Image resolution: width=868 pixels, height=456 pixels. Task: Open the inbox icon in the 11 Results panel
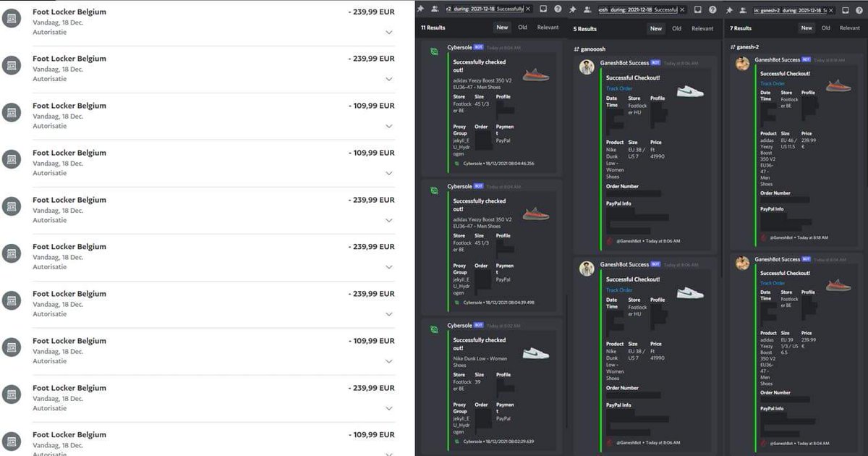click(543, 9)
